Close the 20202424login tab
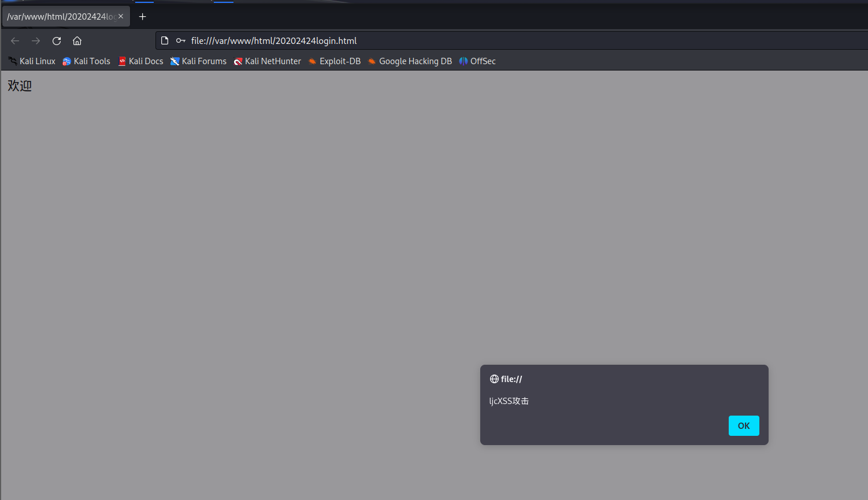868x500 pixels. (x=121, y=16)
